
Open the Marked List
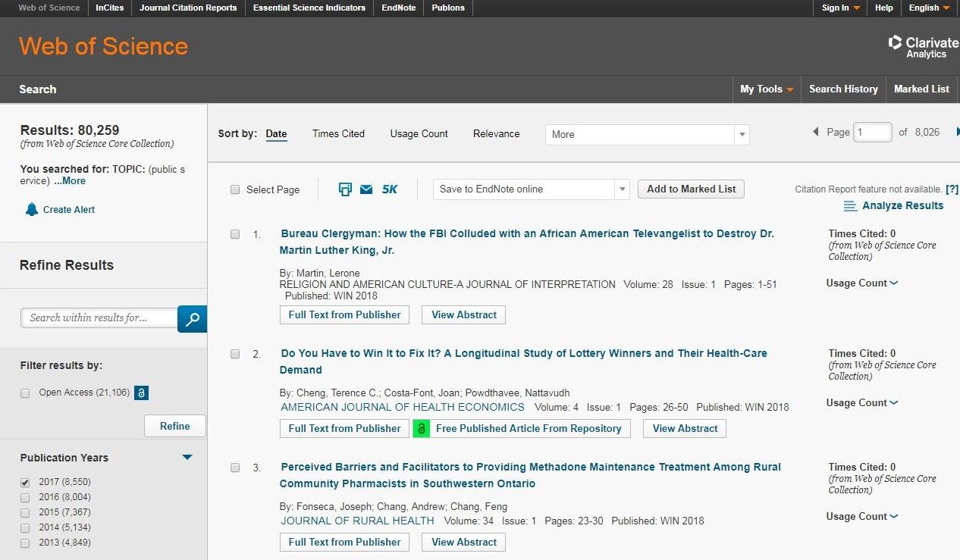click(921, 89)
